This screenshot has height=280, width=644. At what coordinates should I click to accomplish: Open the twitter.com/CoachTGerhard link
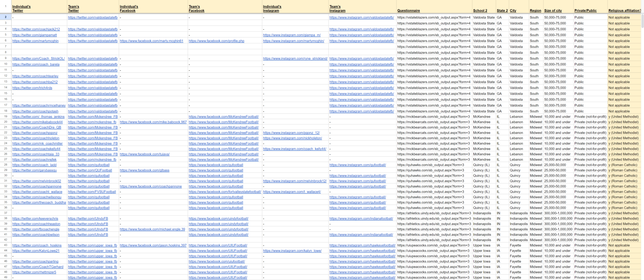[38, 267]
